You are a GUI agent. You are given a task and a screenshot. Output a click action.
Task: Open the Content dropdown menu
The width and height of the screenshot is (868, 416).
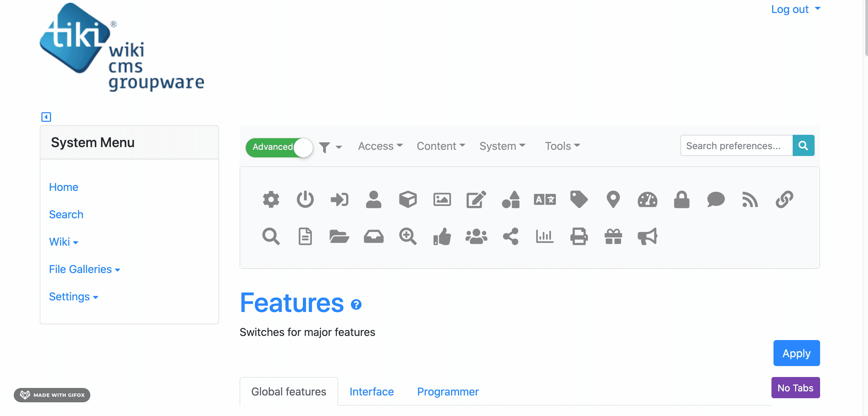pos(439,146)
